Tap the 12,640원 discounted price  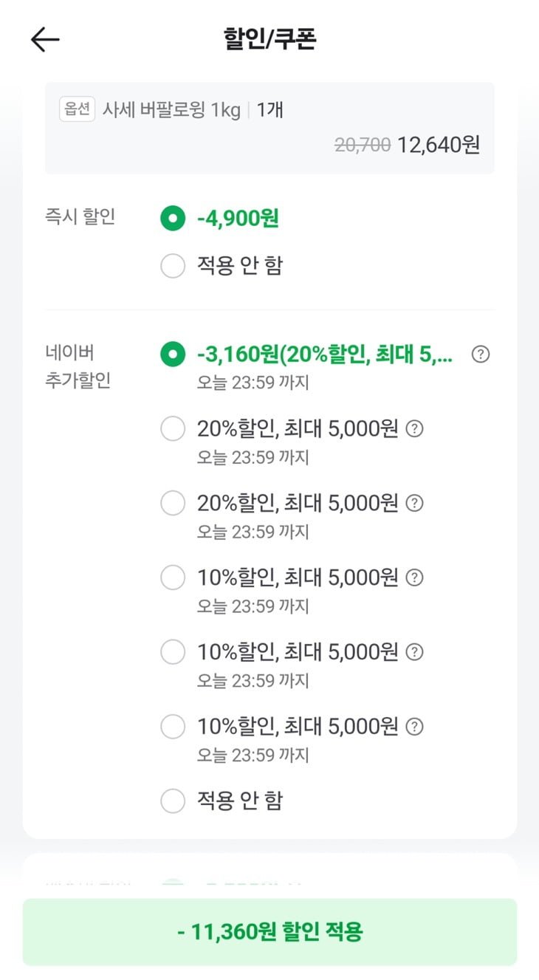pos(439,145)
